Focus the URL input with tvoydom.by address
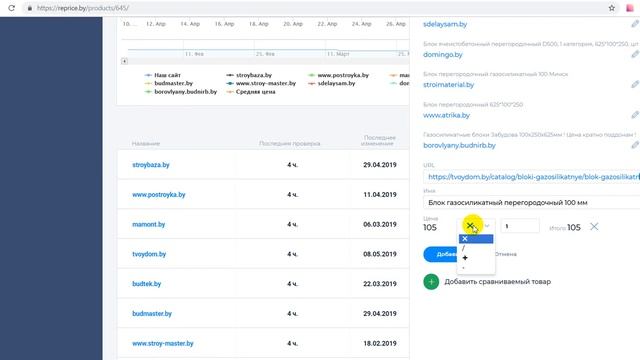This screenshot has height=360, width=640. (x=531, y=177)
